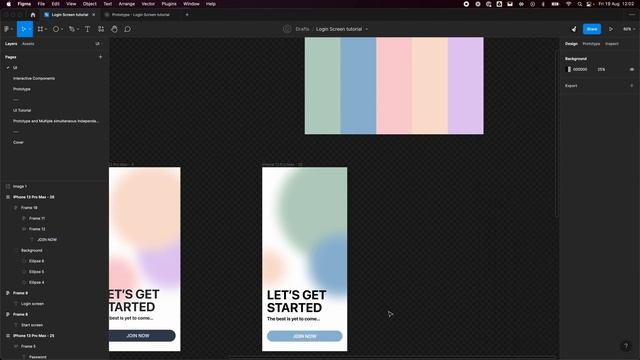Viewport: 640px width, 360px height.
Task: Switch to the Prototype panel tab
Action: (x=591, y=44)
